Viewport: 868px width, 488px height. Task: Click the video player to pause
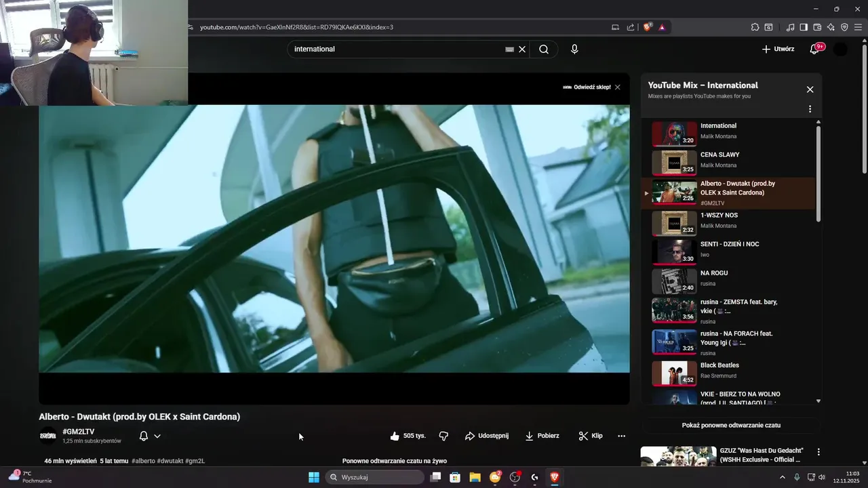tap(334, 239)
